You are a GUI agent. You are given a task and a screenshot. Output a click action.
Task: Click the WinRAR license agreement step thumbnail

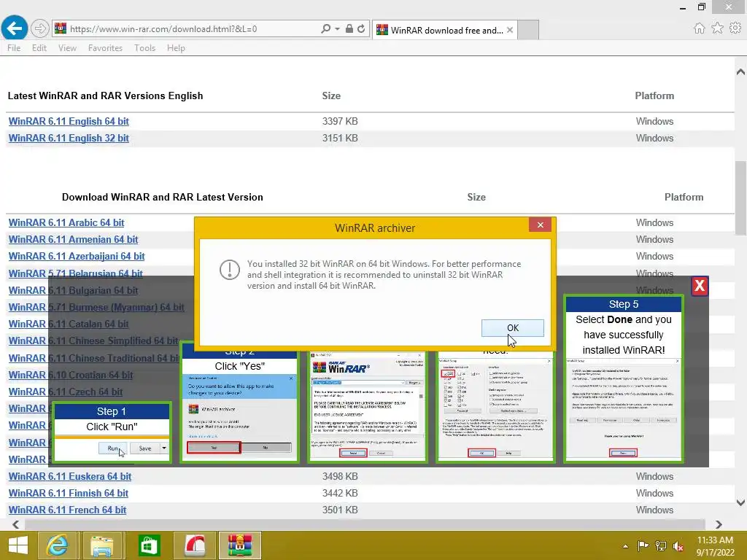pos(368,406)
